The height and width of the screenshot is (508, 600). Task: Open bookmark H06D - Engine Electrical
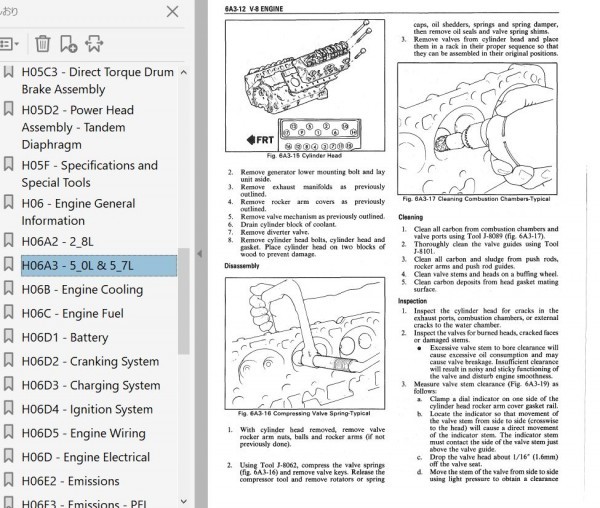[86, 457]
